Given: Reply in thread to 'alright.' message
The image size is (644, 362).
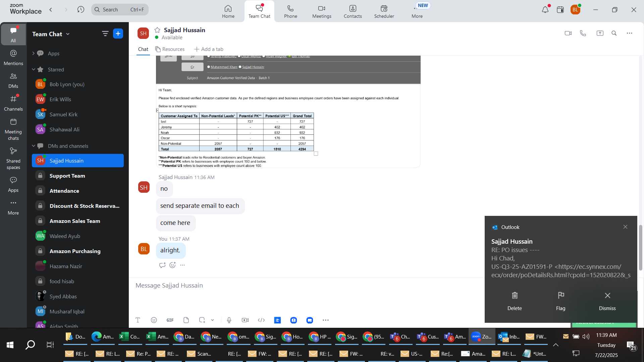Looking at the screenshot, I should coord(162,265).
